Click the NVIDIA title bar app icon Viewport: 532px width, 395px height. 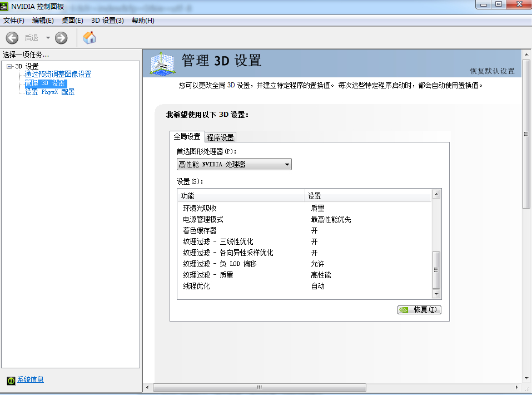pyautogui.click(x=4, y=6)
